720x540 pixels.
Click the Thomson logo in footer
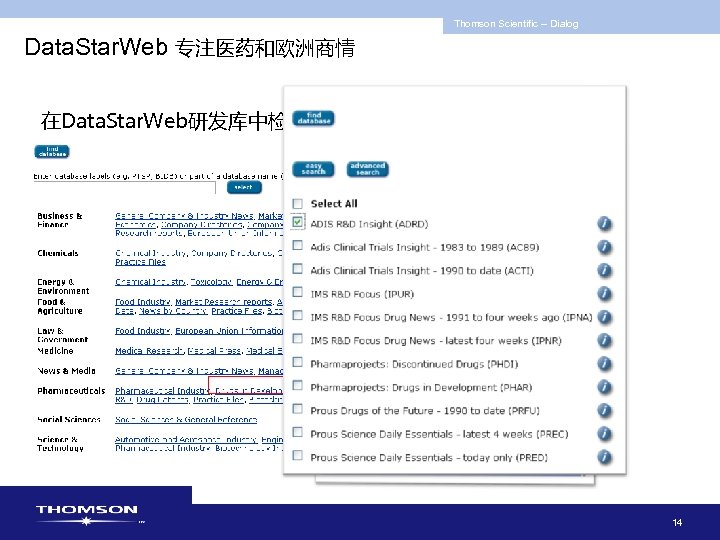[x=90, y=514]
